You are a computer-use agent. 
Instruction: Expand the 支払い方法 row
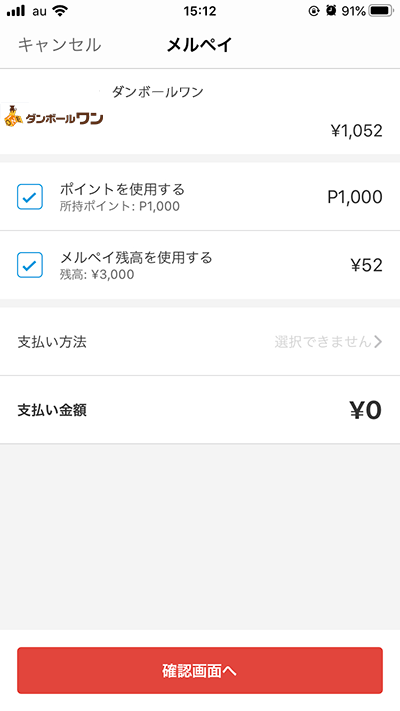[x=200, y=341]
